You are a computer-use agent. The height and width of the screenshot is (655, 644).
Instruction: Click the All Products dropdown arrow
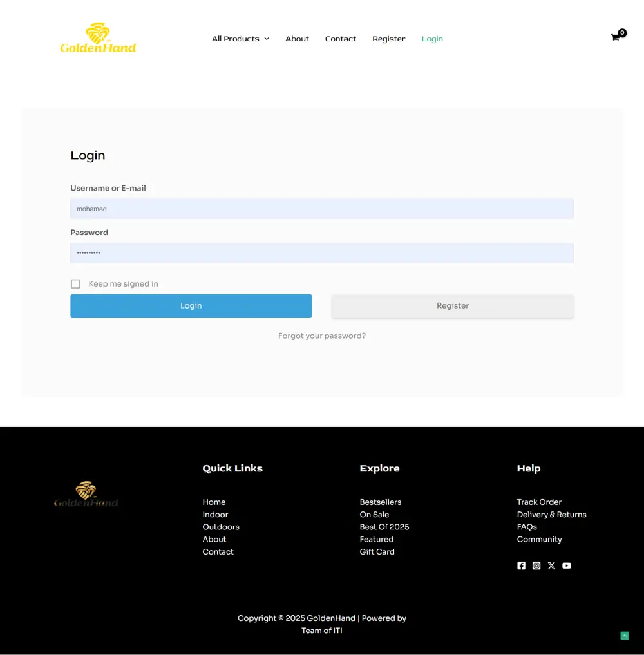tap(267, 39)
